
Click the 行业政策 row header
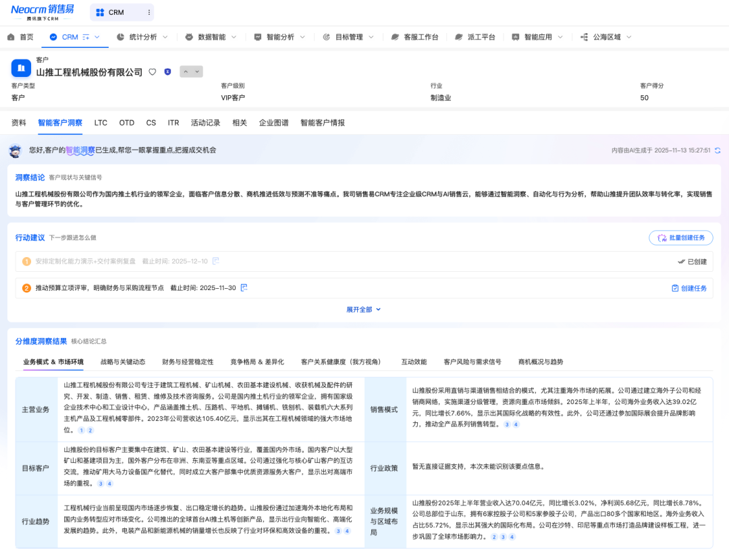tap(384, 468)
